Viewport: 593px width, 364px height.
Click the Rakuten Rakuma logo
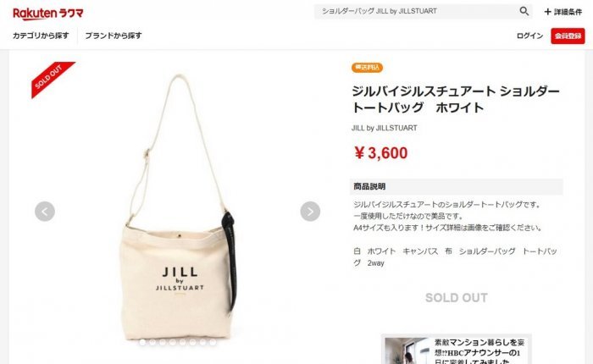48,14
